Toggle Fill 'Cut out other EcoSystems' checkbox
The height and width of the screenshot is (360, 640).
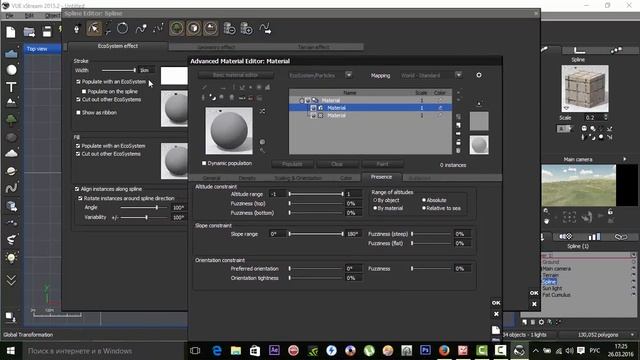click(78, 154)
